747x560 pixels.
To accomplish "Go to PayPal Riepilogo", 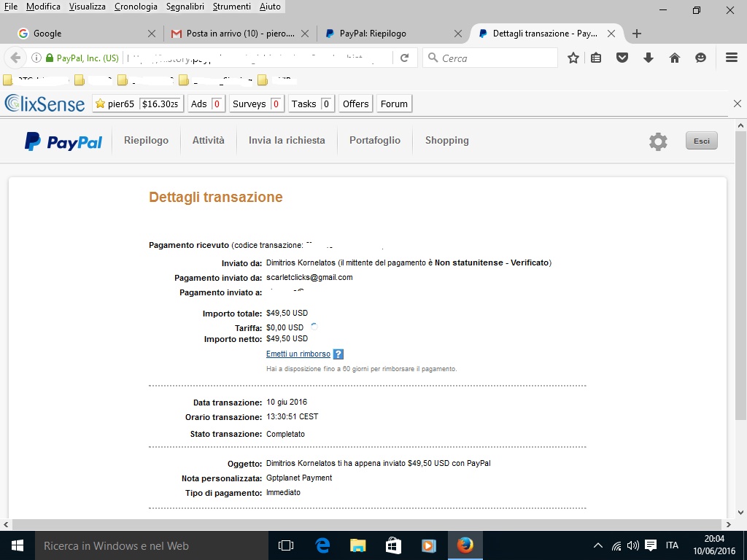I will [146, 141].
